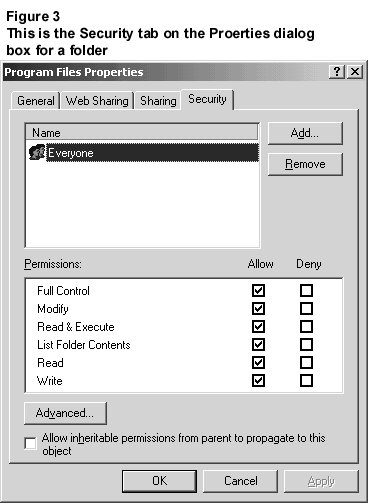Click the Everyone group user icon
Image resolution: width=368 pixels, height=504 pixels.
coord(37,152)
